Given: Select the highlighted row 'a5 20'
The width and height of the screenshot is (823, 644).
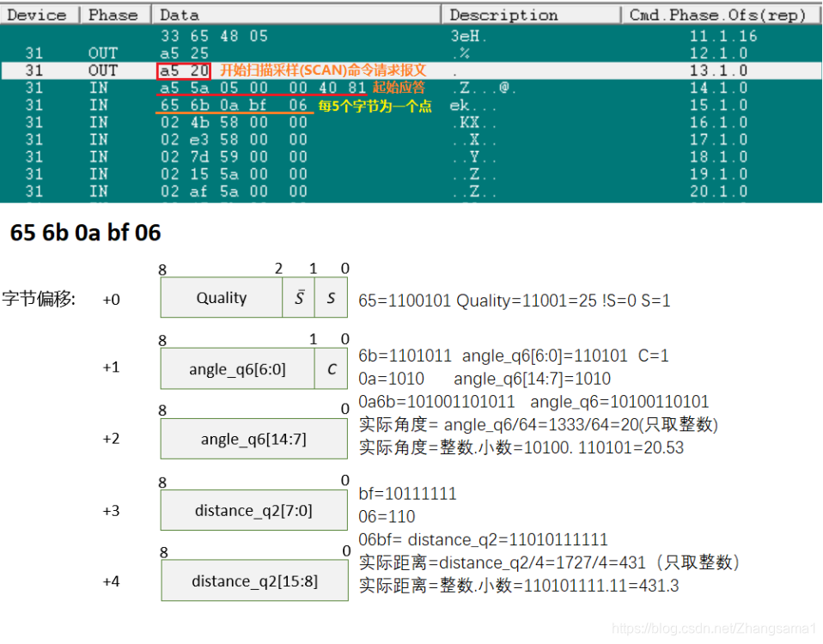Looking at the screenshot, I should coord(411,70).
